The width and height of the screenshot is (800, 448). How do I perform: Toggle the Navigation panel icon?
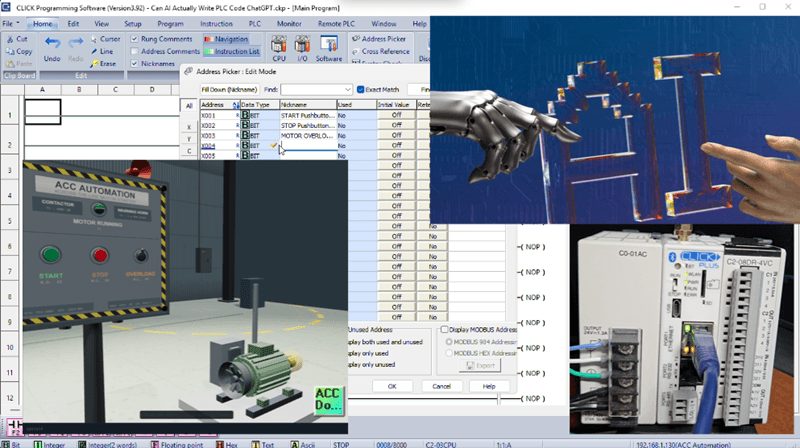coord(208,39)
